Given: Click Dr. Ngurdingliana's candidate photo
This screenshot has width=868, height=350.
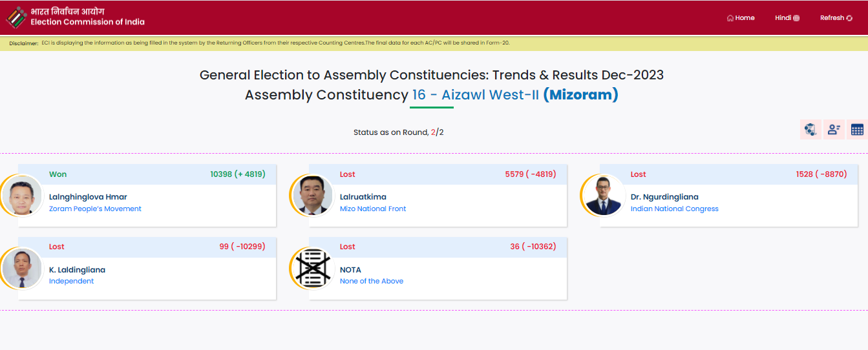Looking at the screenshot, I should click(604, 195).
